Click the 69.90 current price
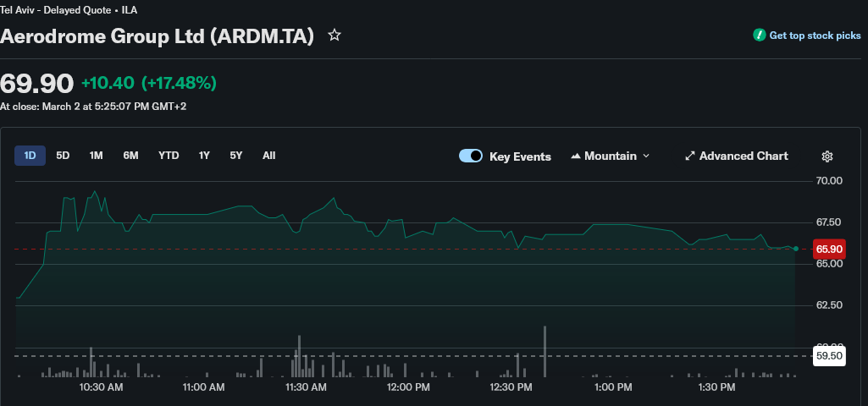Viewport: 868px width, 406px height. 36,84
